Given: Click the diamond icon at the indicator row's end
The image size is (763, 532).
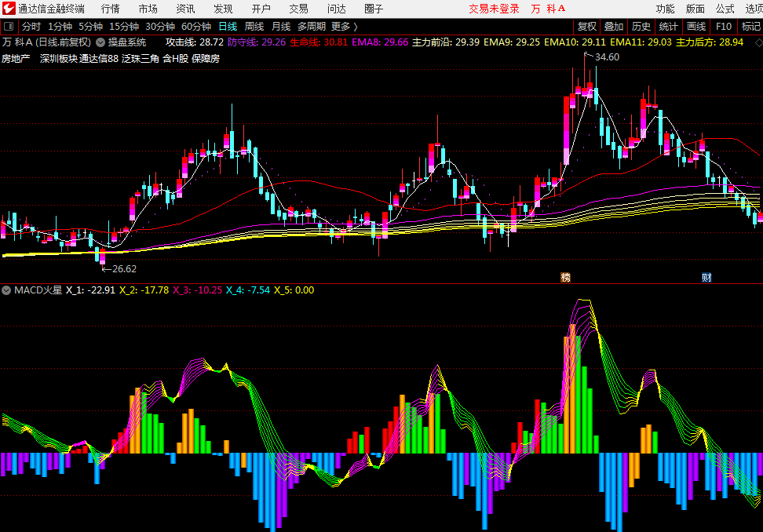Looking at the screenshot, I should tap(758, 43).
